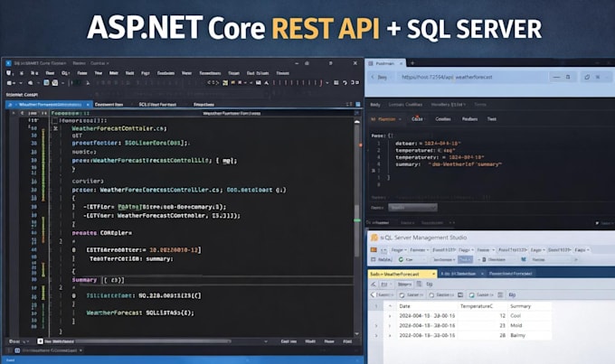The height and width of the screenshot is (364, 615).
Task: Select the Cookies tab in Postman response
Action: [443, 119]
